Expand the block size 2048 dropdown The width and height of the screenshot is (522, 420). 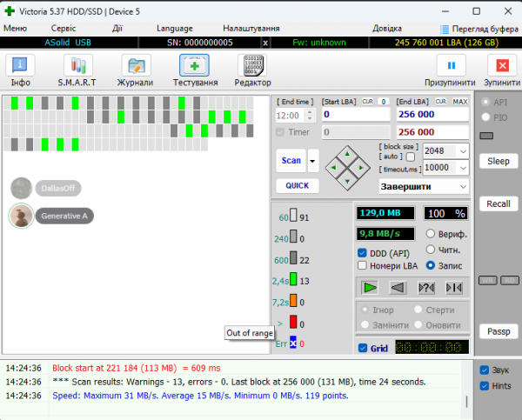pos(463,151)
